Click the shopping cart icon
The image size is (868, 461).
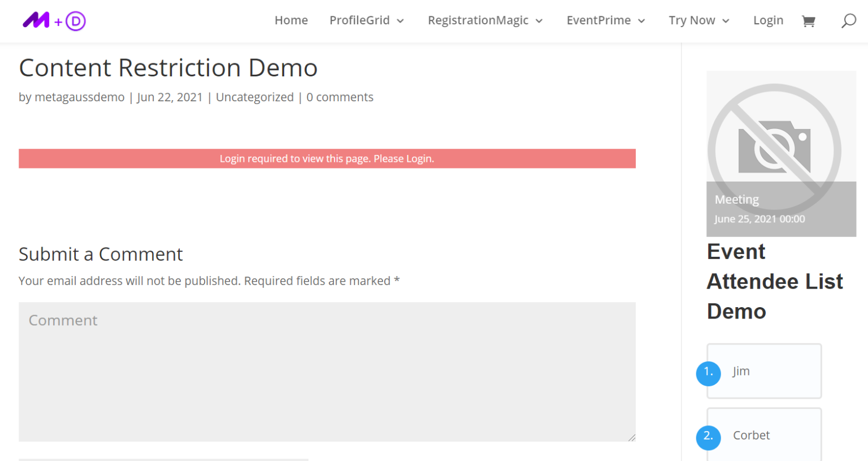pyautogui.click(x=809, y=20)
